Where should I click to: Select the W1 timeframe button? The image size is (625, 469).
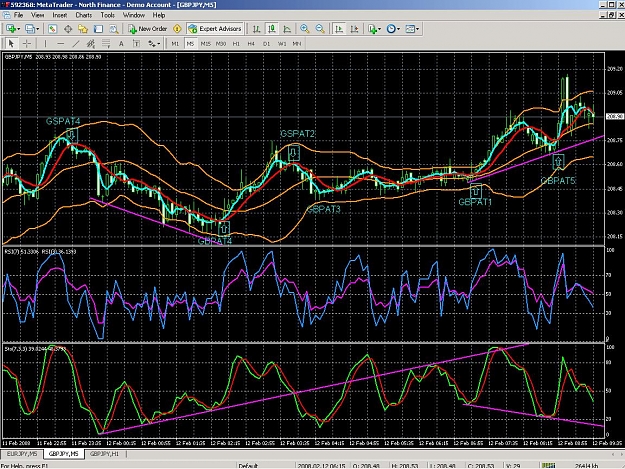coord(282,43)
